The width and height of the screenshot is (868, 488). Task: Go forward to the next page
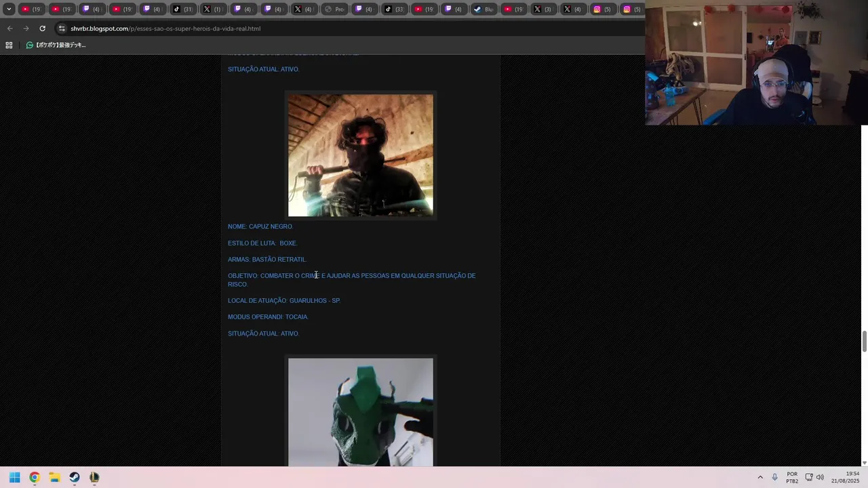coord(26,28)
